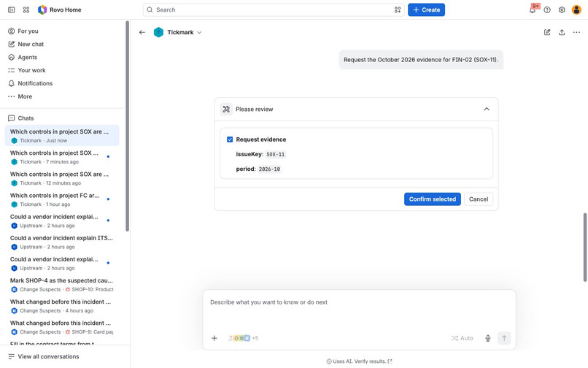Add an attachment with the plus icon
The image size is (588, 368).
pyautogui.click(x=214, y=338)
